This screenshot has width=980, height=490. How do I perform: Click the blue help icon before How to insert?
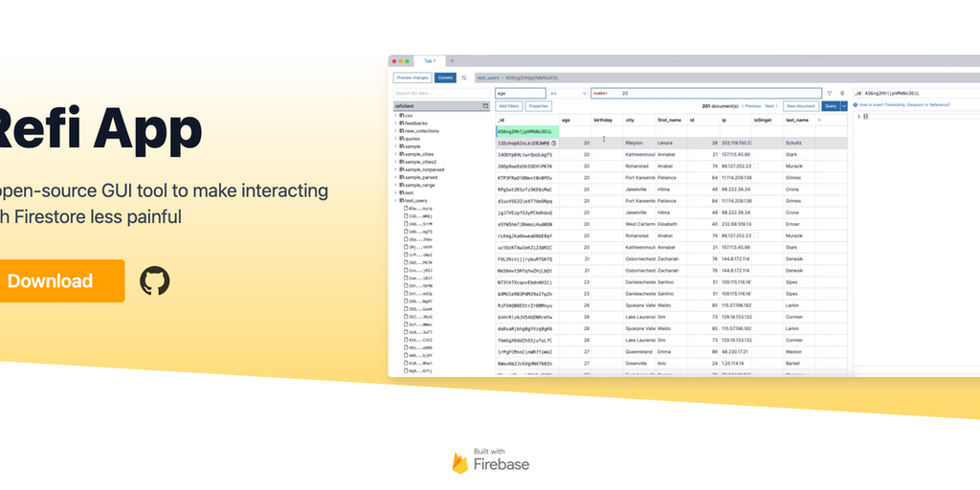857,105
